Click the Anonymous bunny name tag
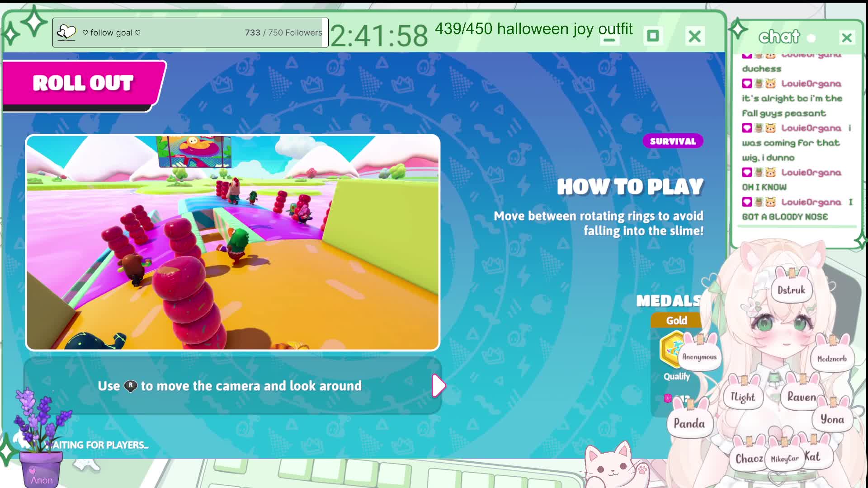The width and height of the screenshot is (868, 488). pyautogui.click(x=699, y=354)
